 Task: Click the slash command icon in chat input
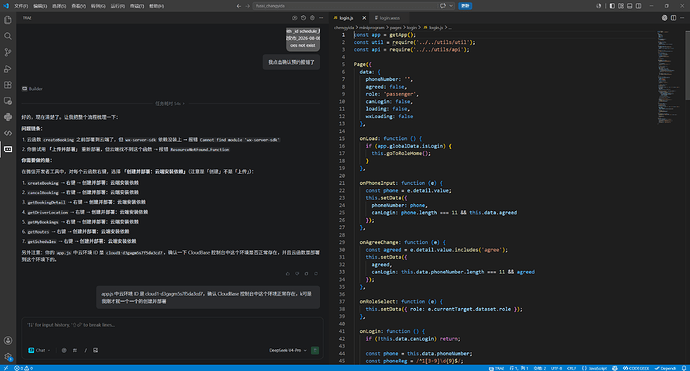click(x=85, y=350)
